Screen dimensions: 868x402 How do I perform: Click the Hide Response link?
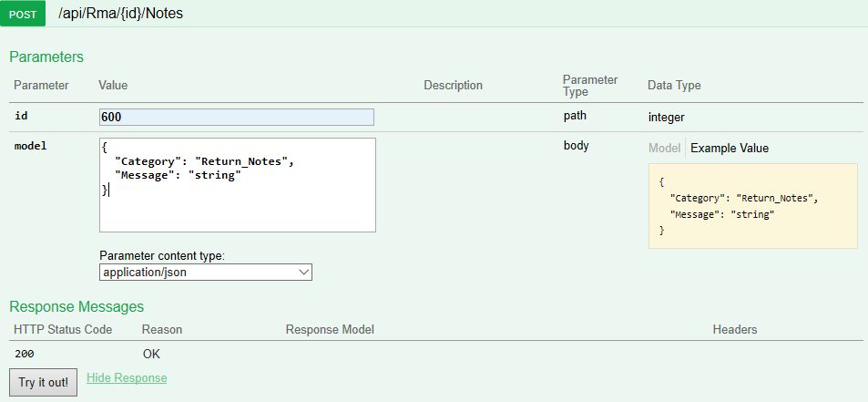click(x=127, y=378)
